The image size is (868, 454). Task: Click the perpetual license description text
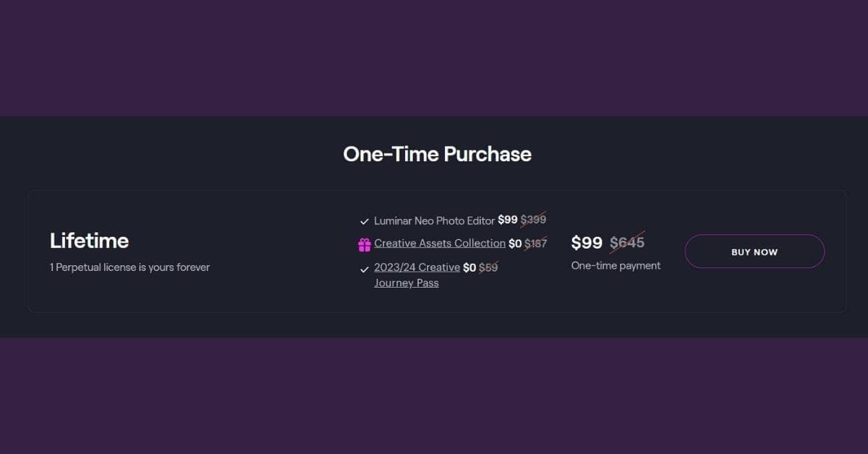[x=129, y=267]
